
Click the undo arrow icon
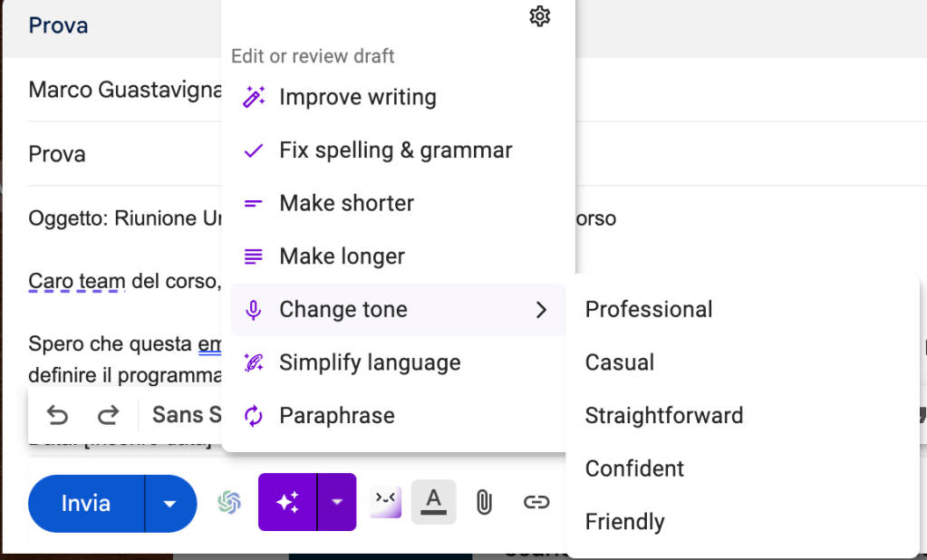(x=57, y=415)
